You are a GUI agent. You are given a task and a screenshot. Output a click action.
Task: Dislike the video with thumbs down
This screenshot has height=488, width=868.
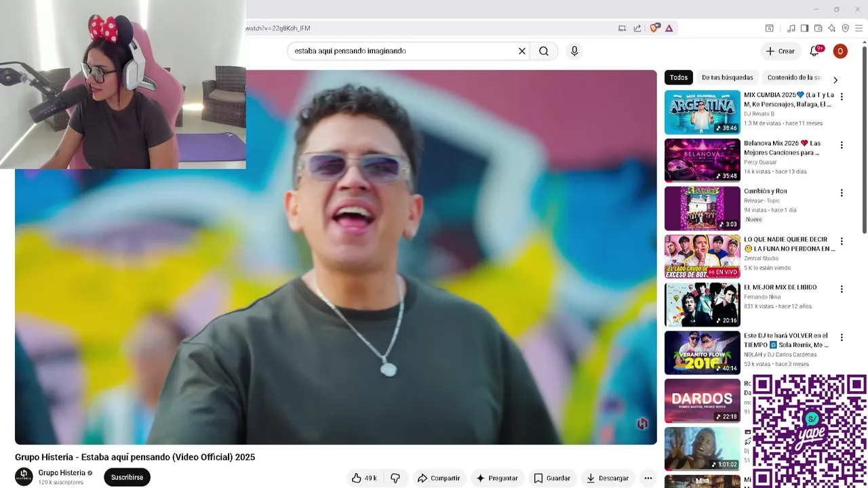(x=395, y=478)
